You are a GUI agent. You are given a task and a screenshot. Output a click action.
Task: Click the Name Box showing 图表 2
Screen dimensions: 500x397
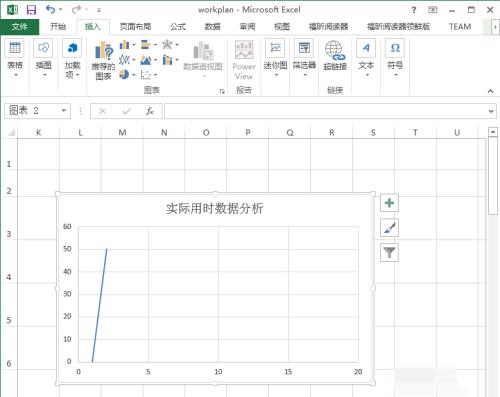(32, 110)
